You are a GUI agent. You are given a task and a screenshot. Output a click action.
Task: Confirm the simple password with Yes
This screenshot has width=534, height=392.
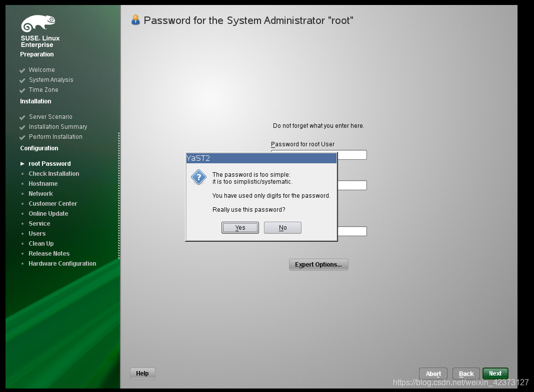tap(240, 228)
